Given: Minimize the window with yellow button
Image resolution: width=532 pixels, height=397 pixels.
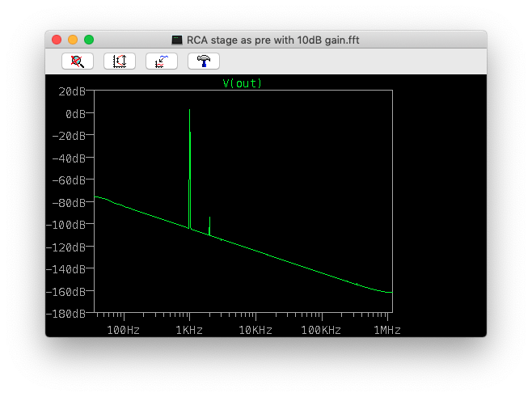Looking at the screenshot, I should point(73,40).
